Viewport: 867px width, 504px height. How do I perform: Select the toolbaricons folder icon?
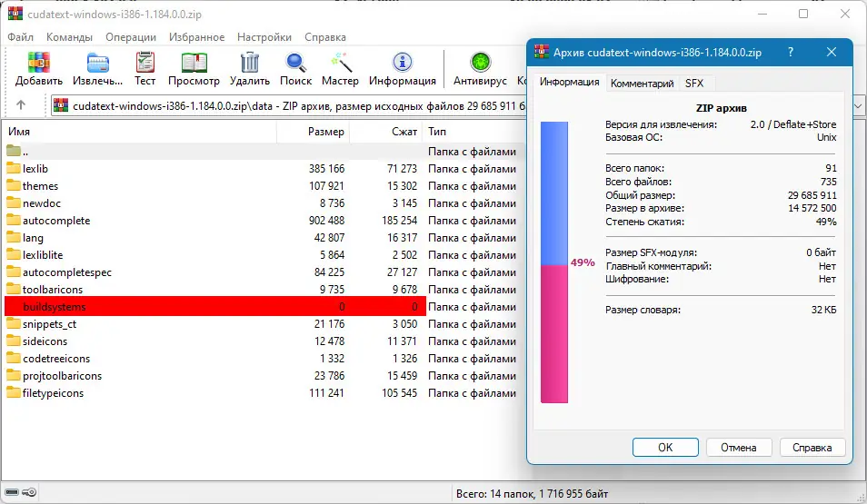14,289
